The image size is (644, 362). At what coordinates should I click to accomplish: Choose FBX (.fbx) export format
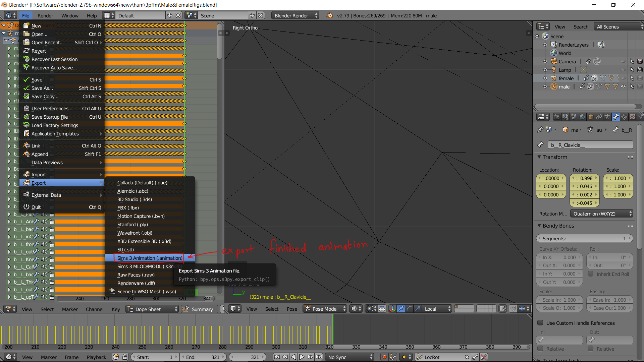[x=150, y=208]
